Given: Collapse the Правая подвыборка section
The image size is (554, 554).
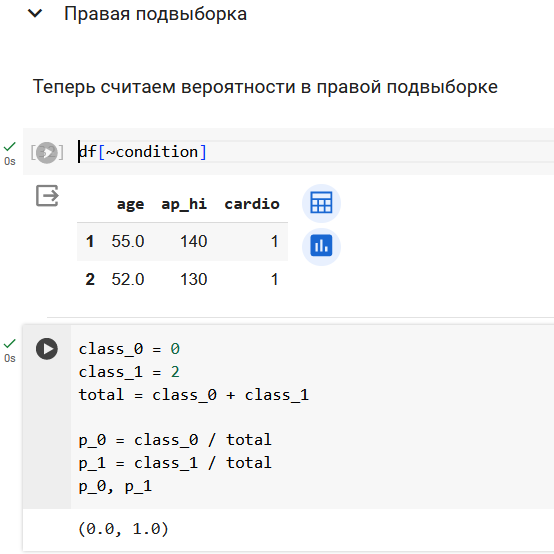Looking at the screenshot, I should coord(35,14).
